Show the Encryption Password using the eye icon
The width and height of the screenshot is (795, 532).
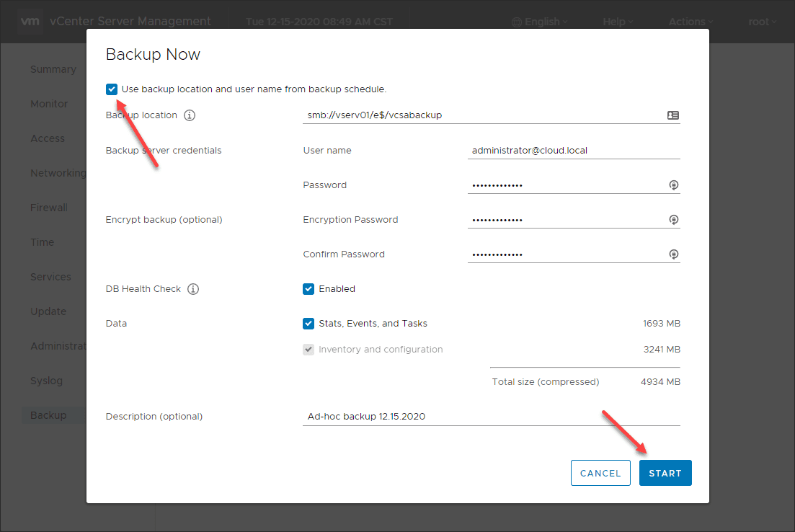tap(673, 220)
